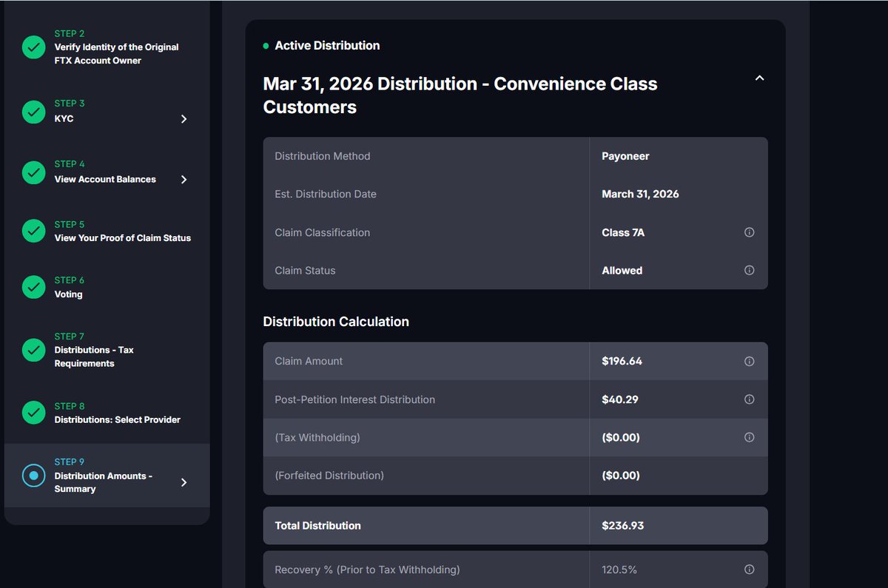Click the 120.5% recovery value

[619, 570]
